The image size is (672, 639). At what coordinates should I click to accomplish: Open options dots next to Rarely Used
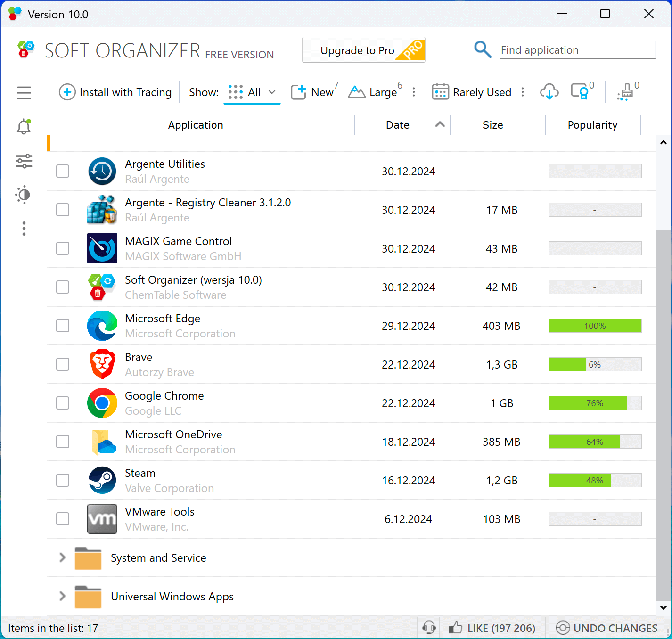click(523, 92)
